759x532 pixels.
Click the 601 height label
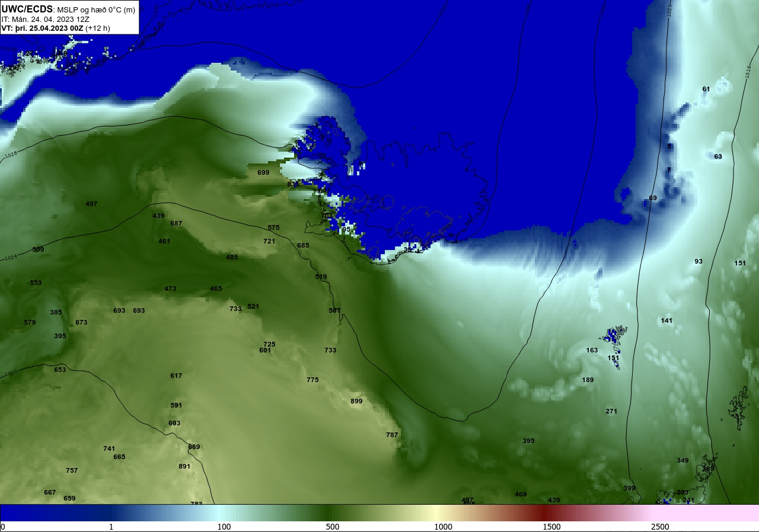click(265, 350)
